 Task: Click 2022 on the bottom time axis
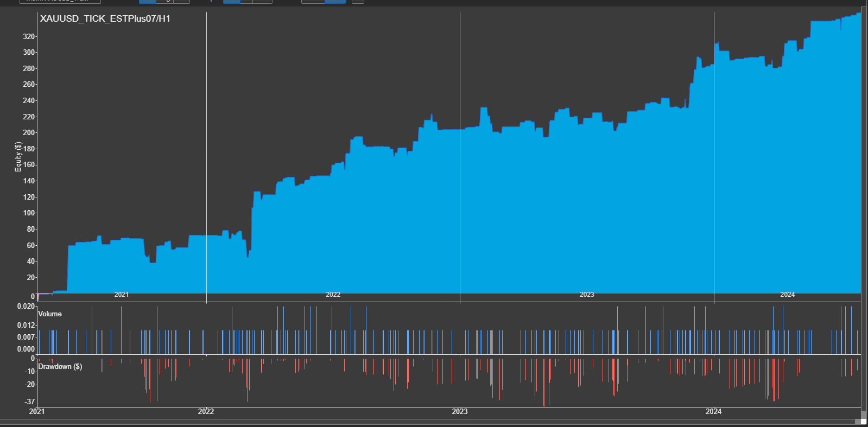(206, 411)
